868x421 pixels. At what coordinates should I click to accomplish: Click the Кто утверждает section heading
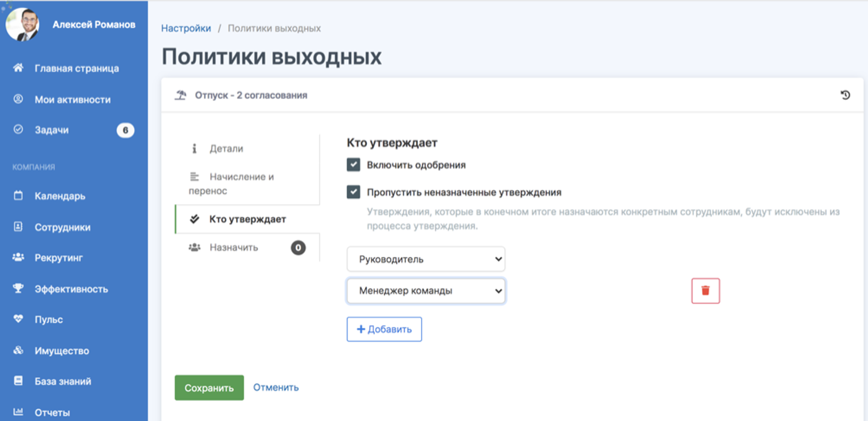pos(392,143)
